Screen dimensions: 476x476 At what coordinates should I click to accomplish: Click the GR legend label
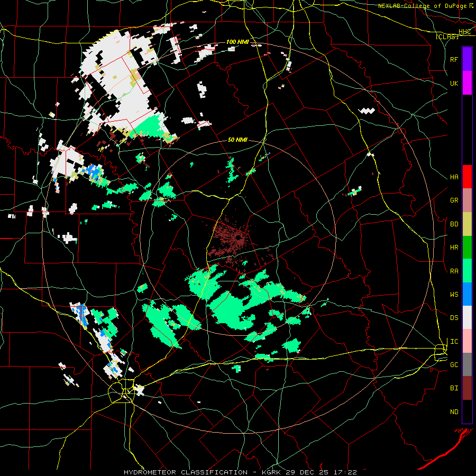[454, 200]
